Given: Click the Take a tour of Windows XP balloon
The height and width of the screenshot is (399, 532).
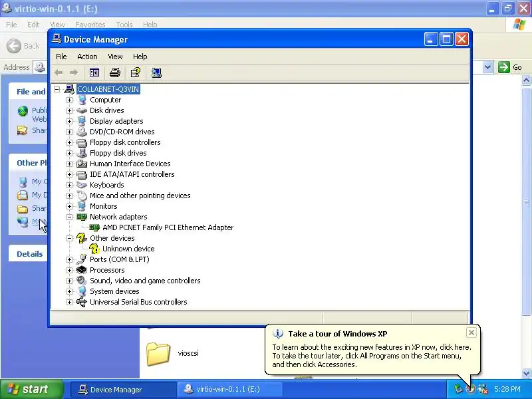Looking at the screenshot, I should [x=372, y=350].
